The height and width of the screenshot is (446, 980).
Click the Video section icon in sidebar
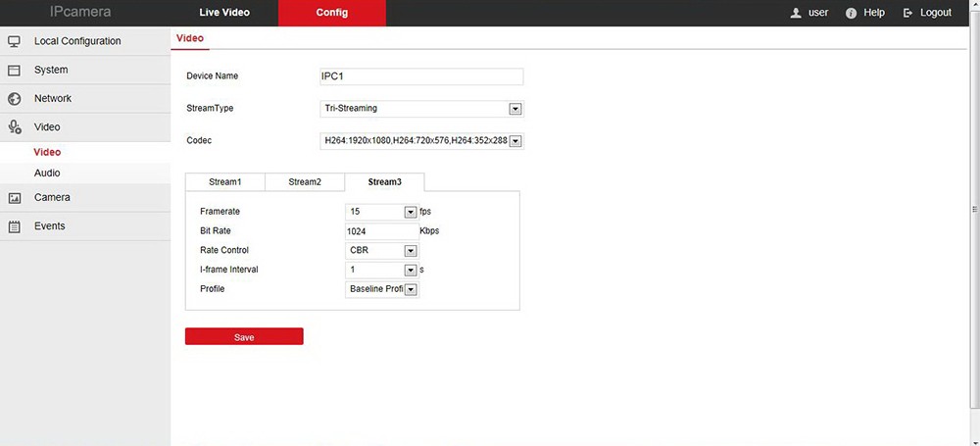pyautogui.click(x=15, y=127)
